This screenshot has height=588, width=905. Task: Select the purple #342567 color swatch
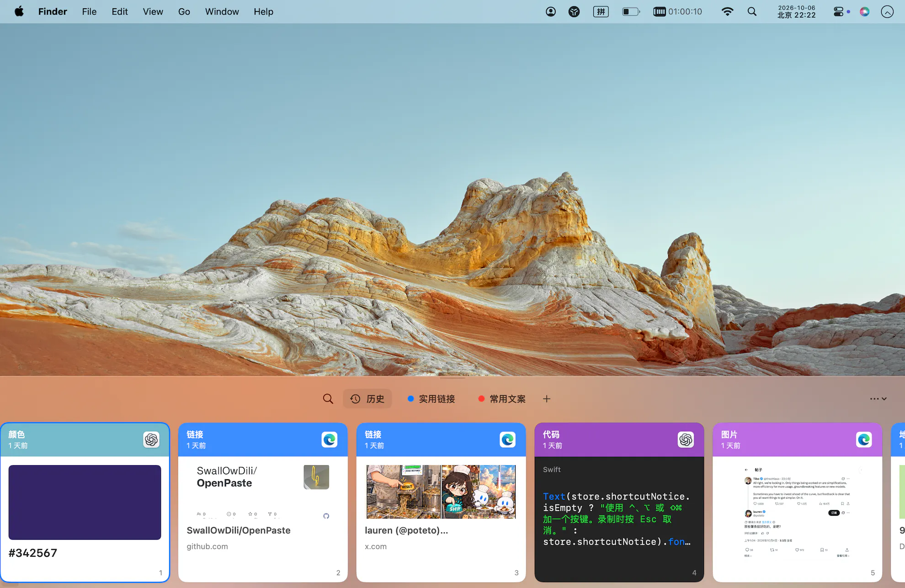[x=85, y=502]
